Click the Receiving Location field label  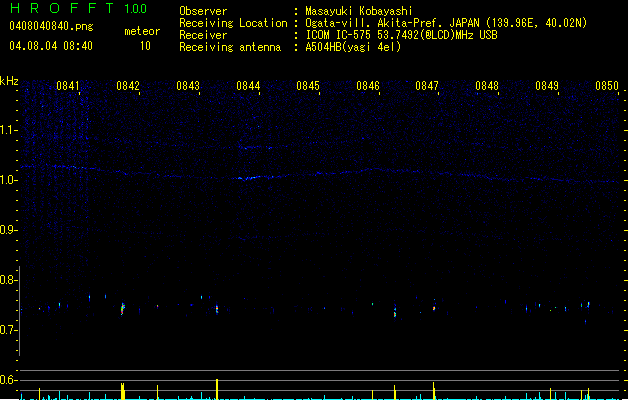(233, 23)
